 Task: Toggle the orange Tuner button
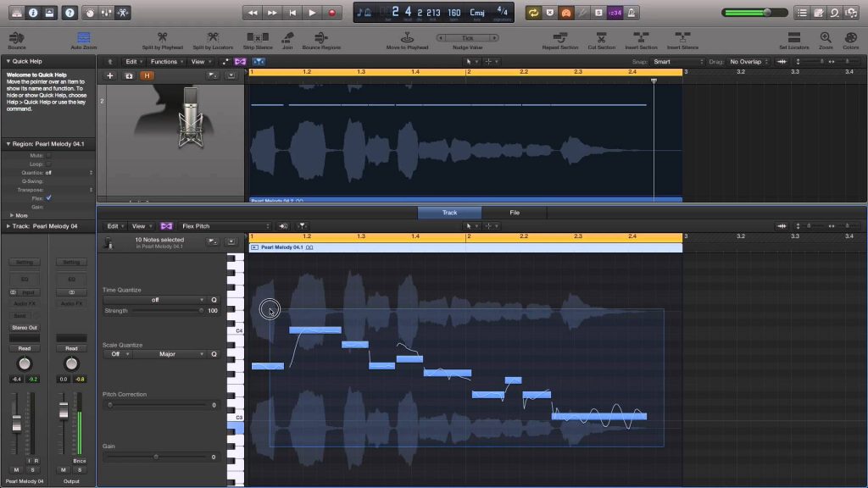[x=565, y=12]
